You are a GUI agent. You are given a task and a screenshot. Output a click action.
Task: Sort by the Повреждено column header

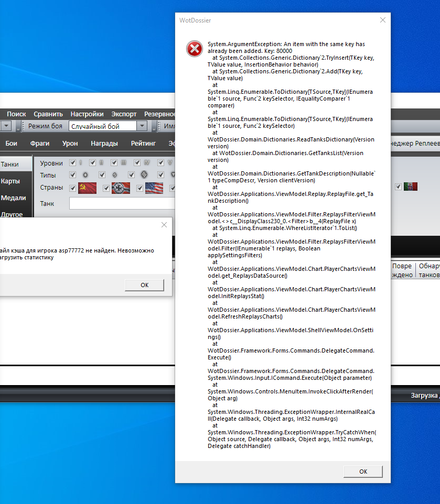tap(402, 270)
